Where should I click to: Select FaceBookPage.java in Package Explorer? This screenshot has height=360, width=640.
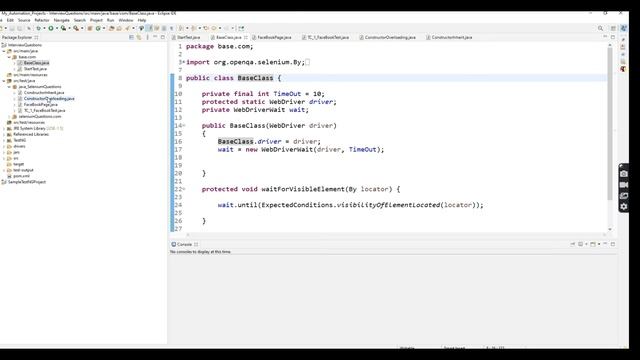click(x=40, y=104)
